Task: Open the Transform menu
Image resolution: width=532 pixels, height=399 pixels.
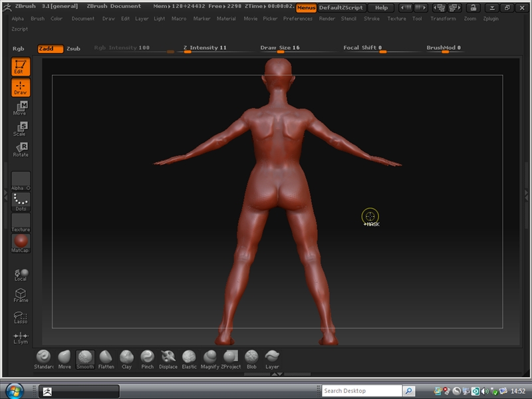Action: point(443,19)
